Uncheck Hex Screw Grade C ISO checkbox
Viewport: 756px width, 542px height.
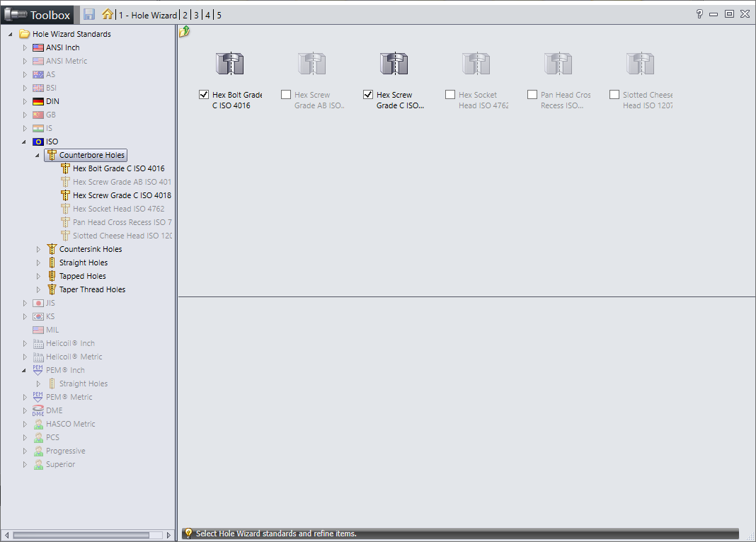(x=368, y=94)
